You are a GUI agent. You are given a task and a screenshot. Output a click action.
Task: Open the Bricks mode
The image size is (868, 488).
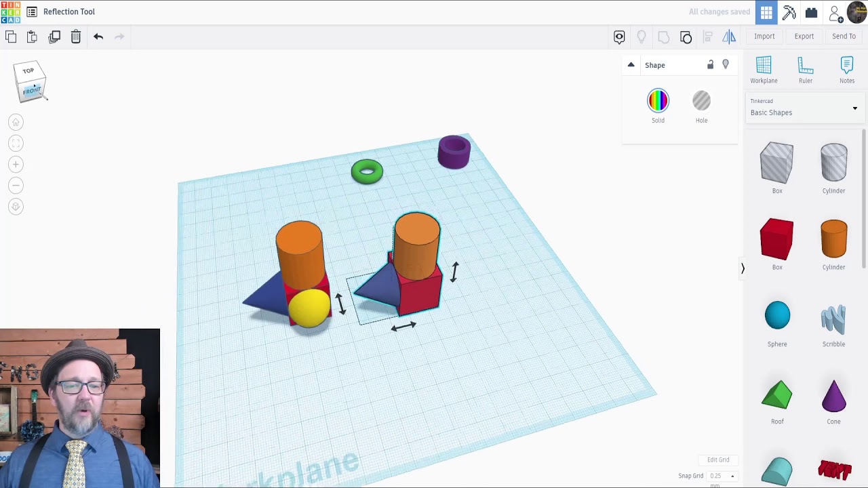click(x=811, y=12)
